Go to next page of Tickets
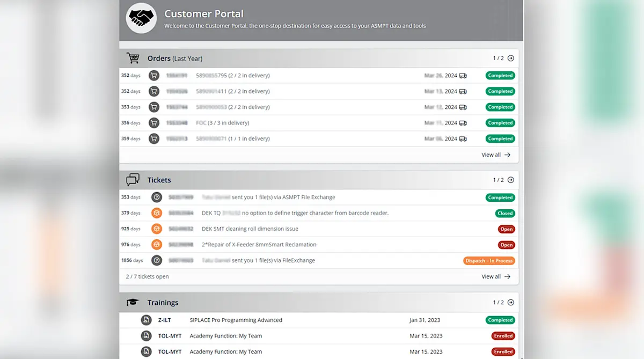Screen dimensions: 644x359 click(510, 180)
